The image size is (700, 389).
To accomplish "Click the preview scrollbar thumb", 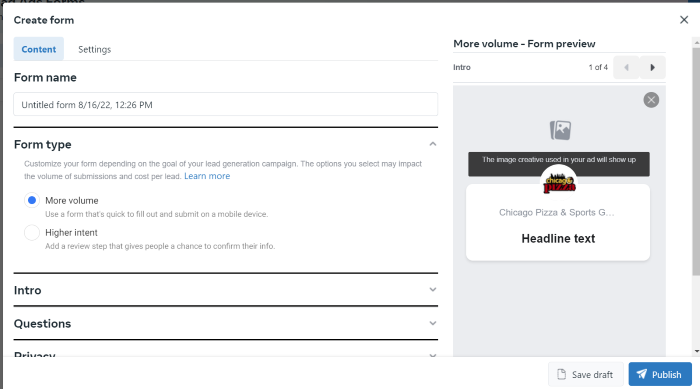I will point(696,161).
